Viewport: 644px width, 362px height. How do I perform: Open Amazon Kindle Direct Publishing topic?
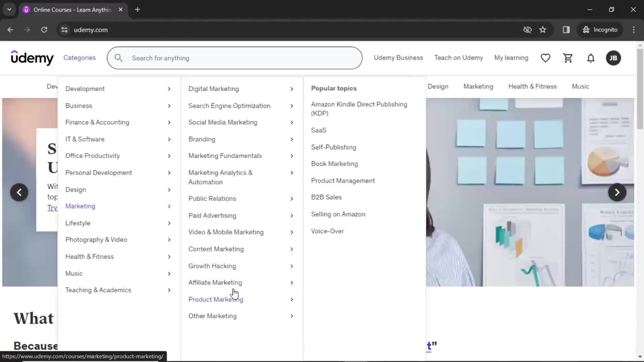coord(359,109)
